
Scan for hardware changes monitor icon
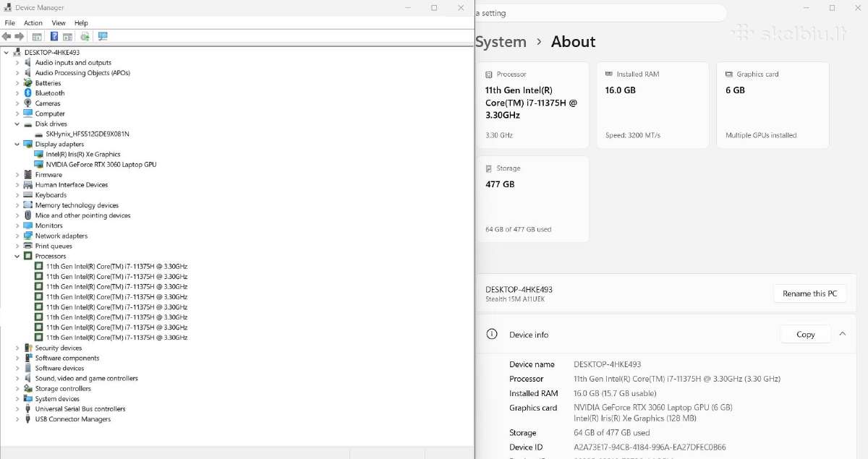(x=103, y=36)
